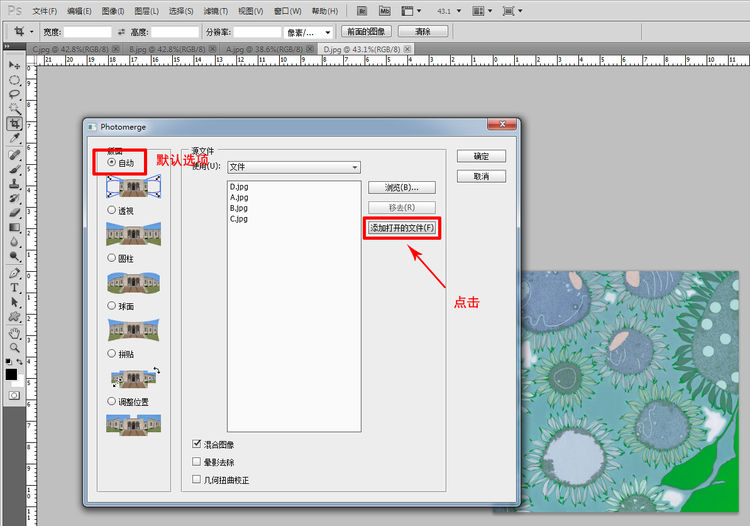Enable the 晕影去除 checkbox
750x526 pixels.
(x=196, y=462)
